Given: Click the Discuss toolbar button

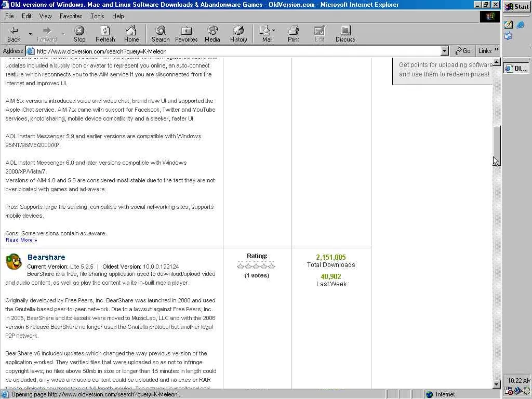Looking at the screenshot, I should click(x=345, y=34).
